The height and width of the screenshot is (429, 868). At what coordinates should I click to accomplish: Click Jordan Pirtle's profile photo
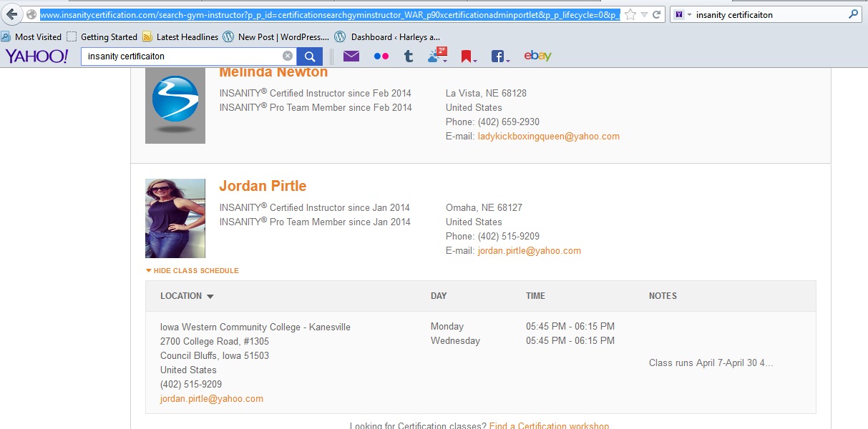coord(175,218)
